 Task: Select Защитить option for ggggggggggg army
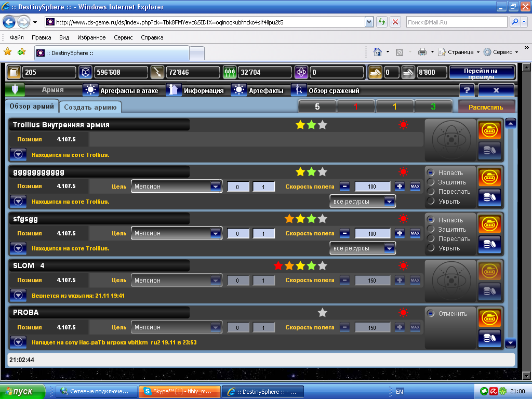point(431,182)
